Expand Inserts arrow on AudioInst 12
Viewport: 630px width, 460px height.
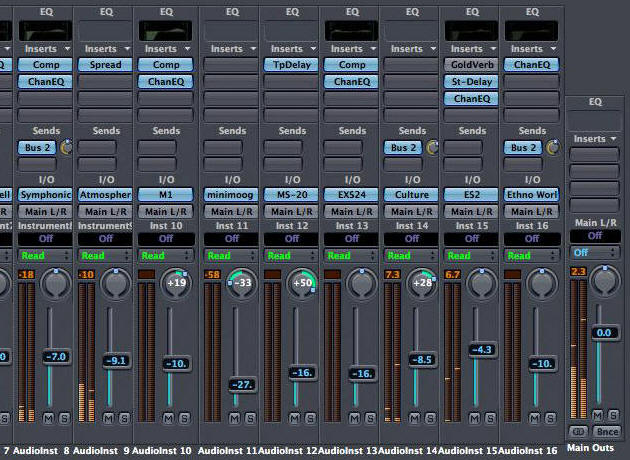313,49
